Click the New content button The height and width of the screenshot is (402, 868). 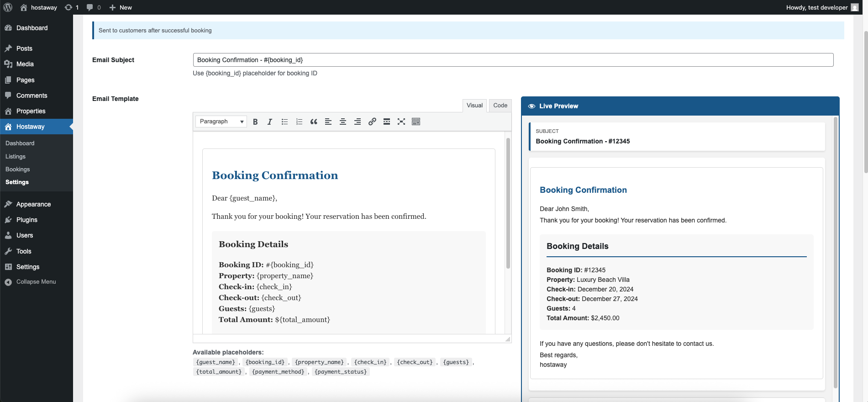point(121,7)
